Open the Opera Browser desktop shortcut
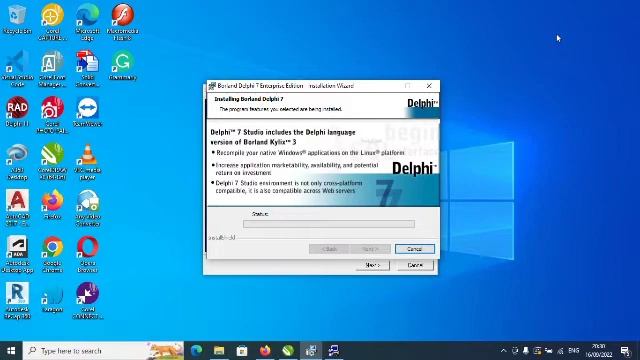Image resolution: width=640 pixels, height=360 pixels. 87,254
